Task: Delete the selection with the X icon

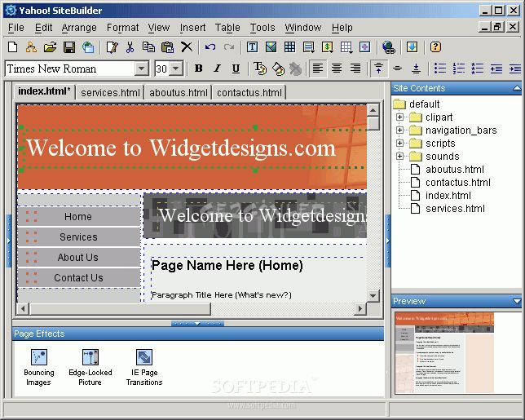Action: [x=187, y=47]
